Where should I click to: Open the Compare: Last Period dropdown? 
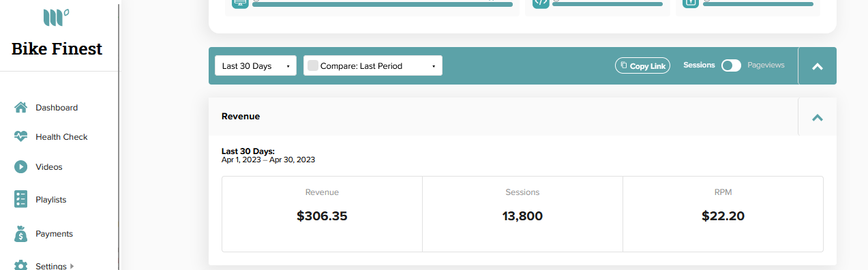(373, 65)
